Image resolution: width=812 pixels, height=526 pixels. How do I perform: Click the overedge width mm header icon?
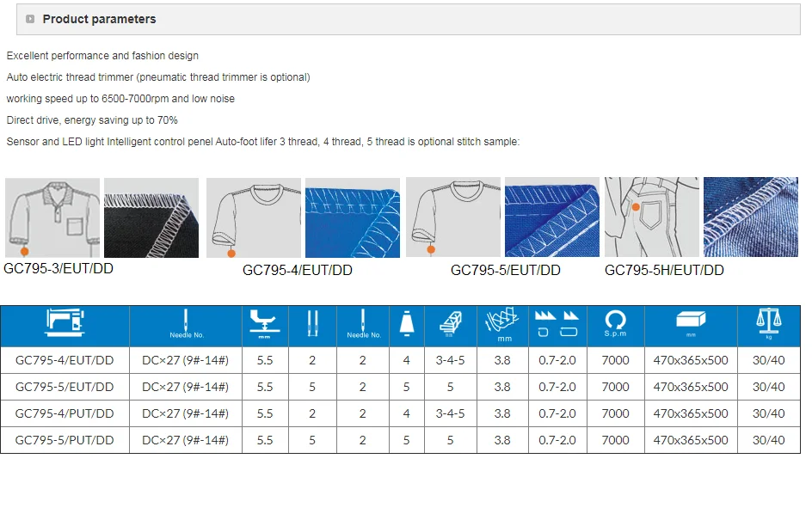tap(501, 324)
